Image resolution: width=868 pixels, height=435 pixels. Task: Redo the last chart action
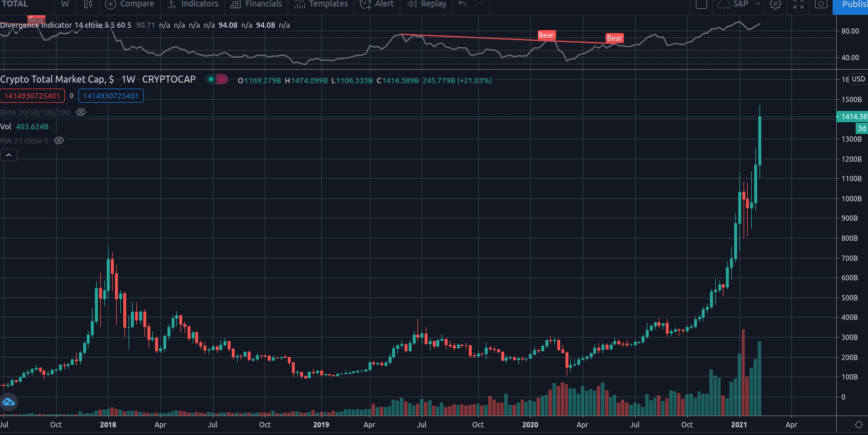coord(479,4)
